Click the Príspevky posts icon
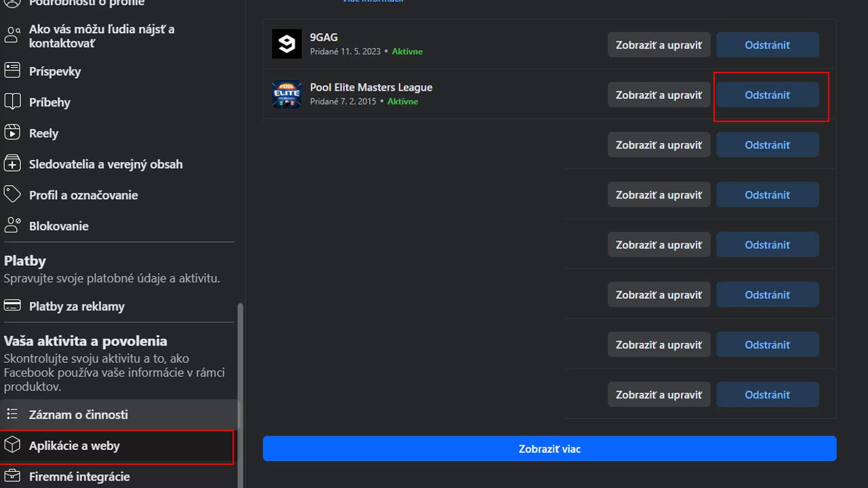868x488 pixels. click(12, 70)
